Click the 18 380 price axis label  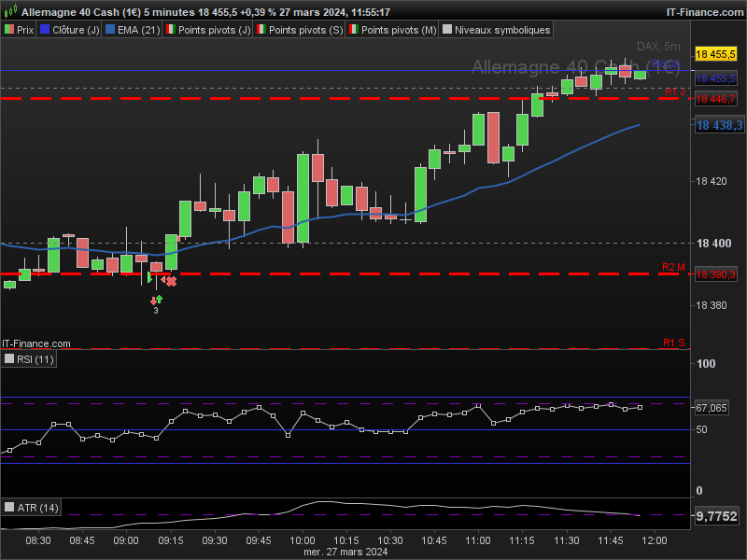tap(712, 305)
